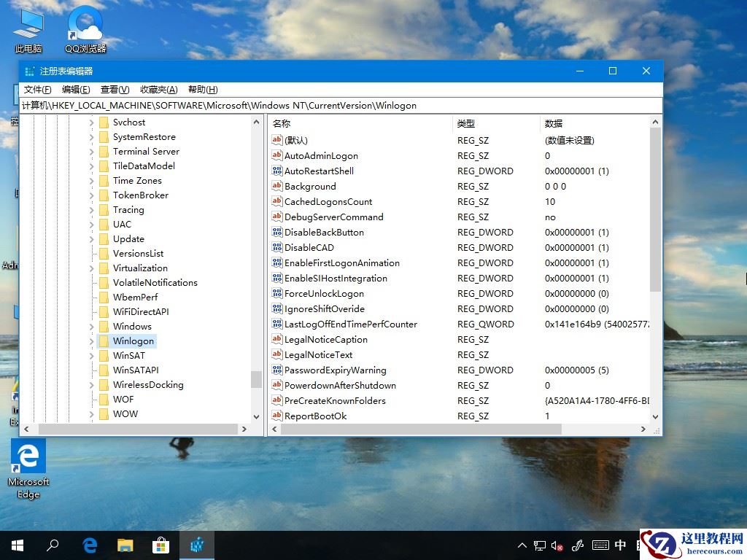
Task: Open Microsoft Edge from the taskbar
Action: click(89, 545)
